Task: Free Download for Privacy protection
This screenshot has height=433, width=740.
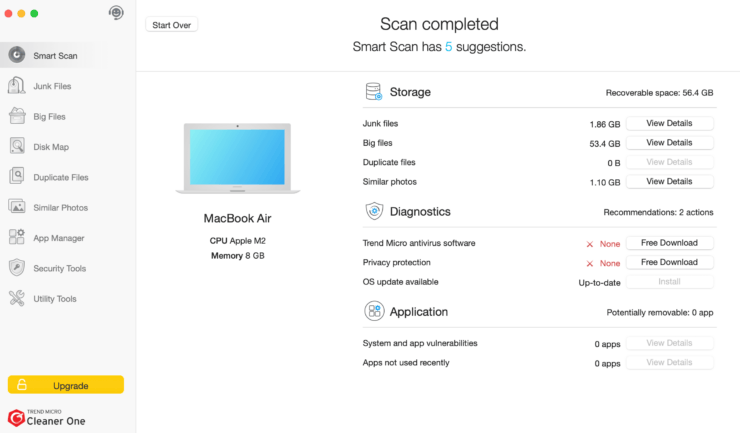Action: (x=669, y=263)
